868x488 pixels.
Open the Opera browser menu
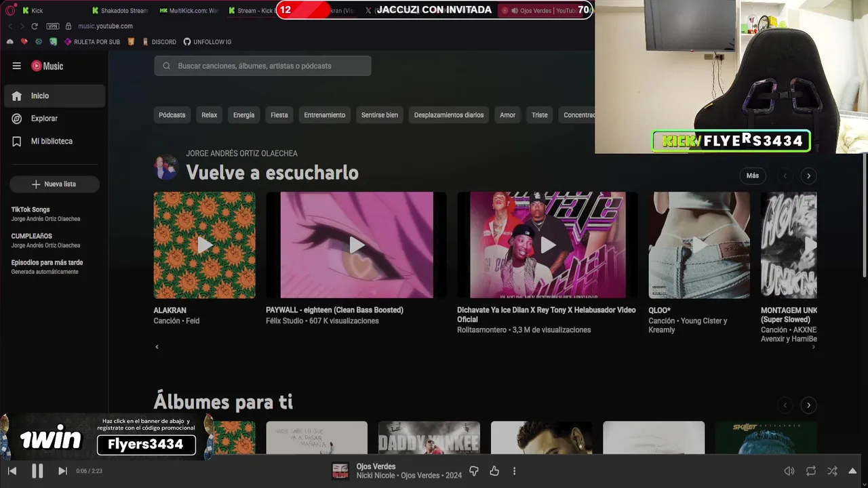click(x=11, y=10)
